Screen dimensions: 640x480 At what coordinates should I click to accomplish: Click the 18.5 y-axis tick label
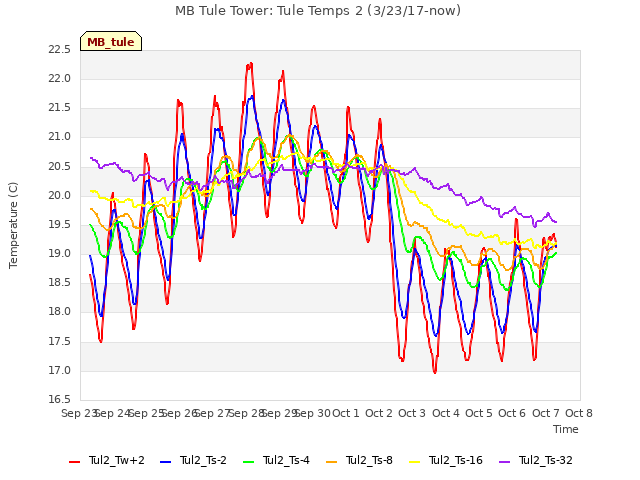point(60,283)
